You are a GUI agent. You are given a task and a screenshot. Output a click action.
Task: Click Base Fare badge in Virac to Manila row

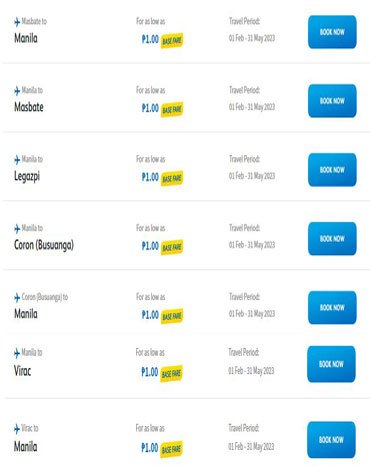[x=171, y=449]
